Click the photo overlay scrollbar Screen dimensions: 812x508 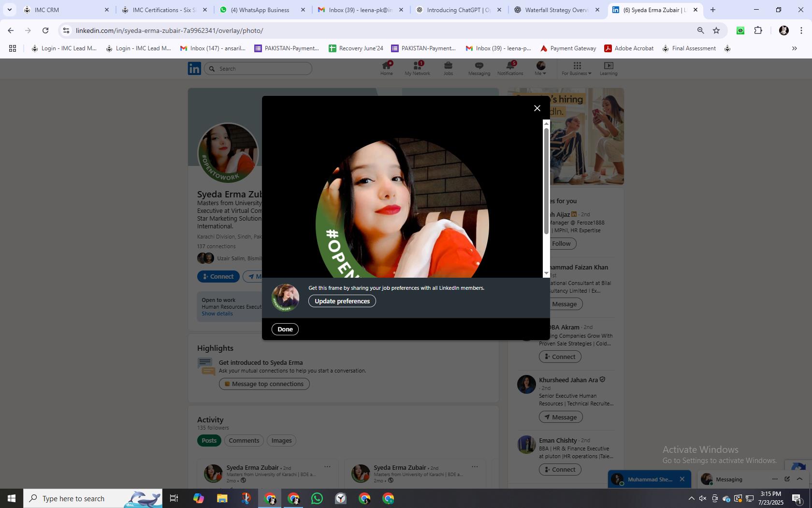coord(547,181)
